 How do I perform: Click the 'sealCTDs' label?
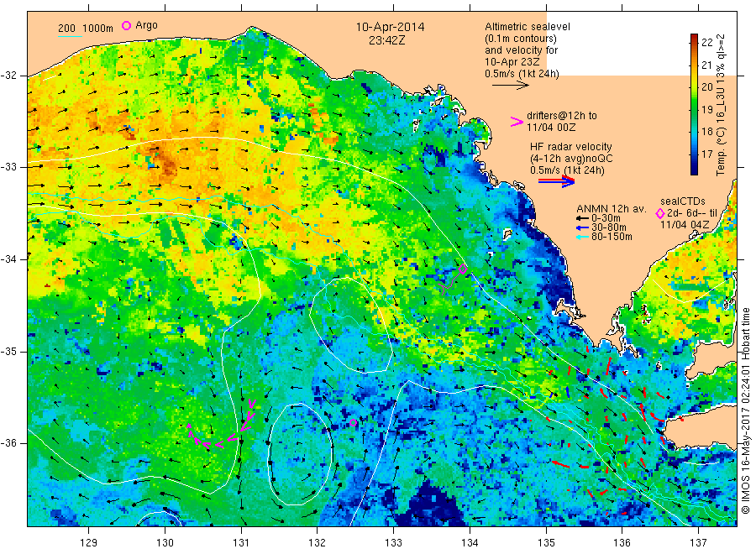(x=683, y=201)
